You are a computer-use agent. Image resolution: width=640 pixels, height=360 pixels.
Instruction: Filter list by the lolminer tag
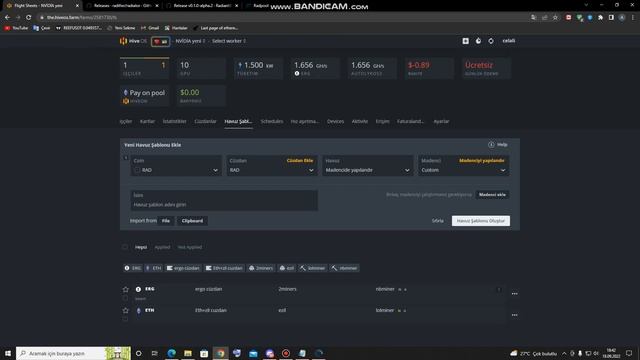[312, 268]
